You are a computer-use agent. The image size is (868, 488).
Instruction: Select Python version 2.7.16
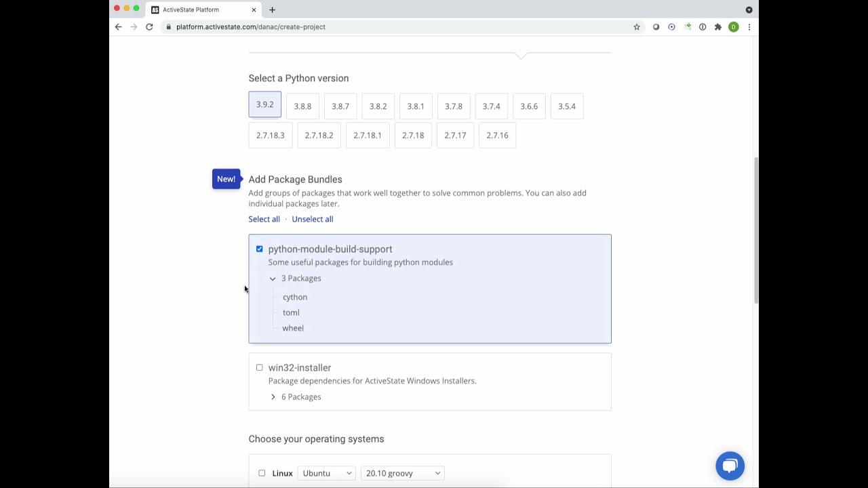point(497,136)
